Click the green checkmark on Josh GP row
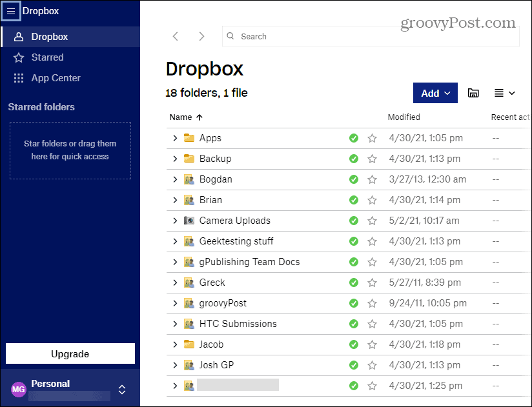Screen dimensions: 532x407 [x=354, y=365]
